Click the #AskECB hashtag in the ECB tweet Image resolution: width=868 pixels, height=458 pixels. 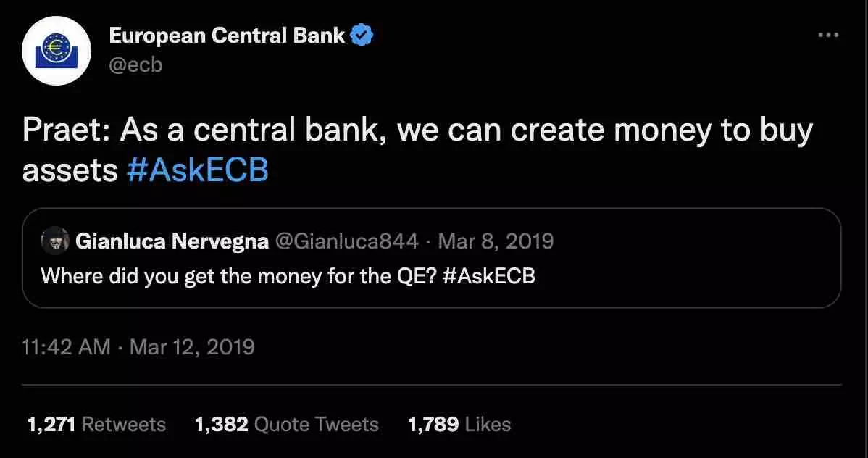tap(197, 170)
